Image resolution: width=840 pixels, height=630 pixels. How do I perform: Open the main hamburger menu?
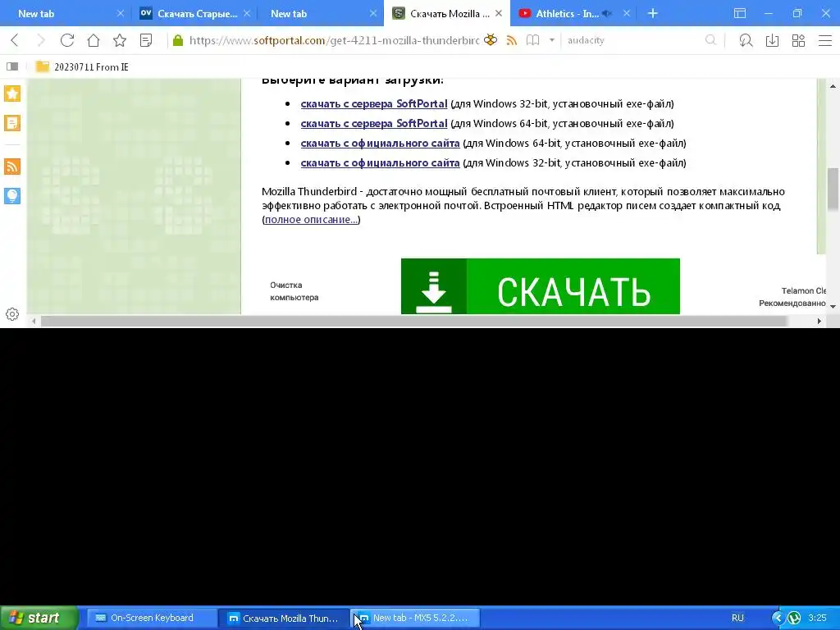pos(825,40)
